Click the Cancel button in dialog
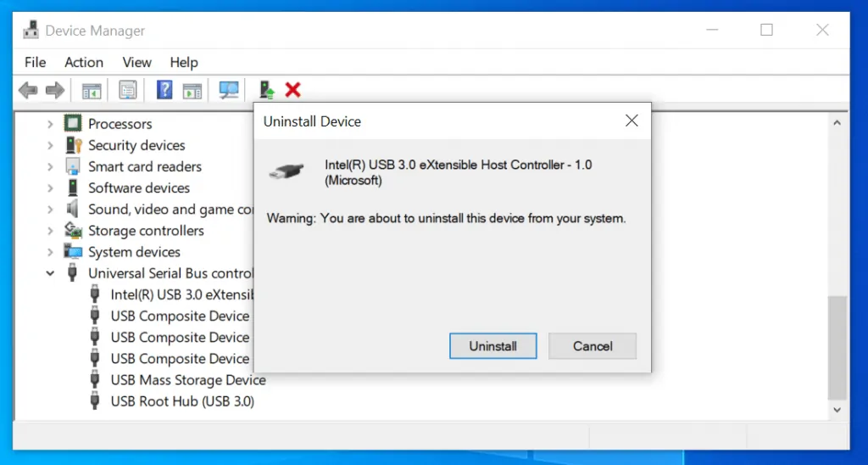This screenshot has height=465, width=868. point(593,346)
